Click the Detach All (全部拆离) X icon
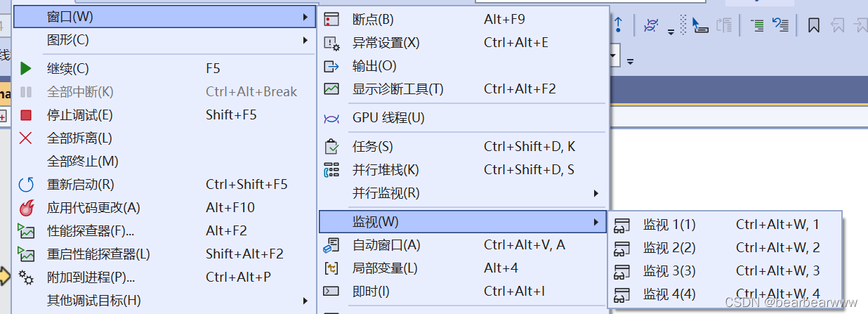The width and height of the screenshot is (868, 314). (x=26, y=138)
